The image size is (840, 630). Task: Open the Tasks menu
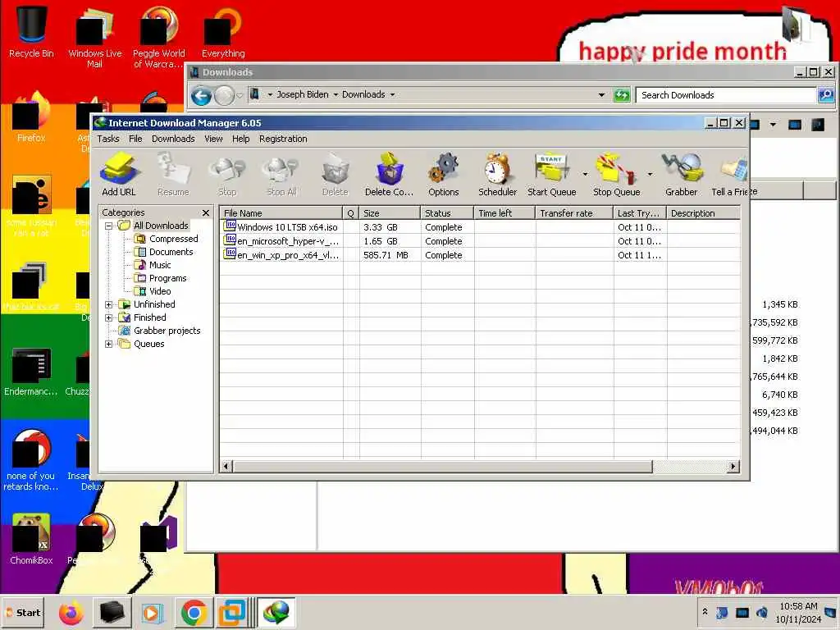coord(108,139)
